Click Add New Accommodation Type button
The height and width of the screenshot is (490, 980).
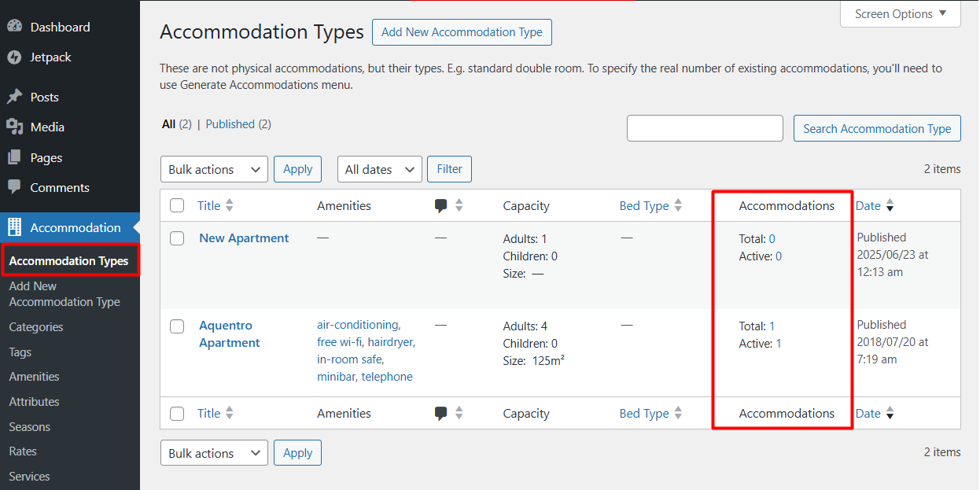click(462, 32)
